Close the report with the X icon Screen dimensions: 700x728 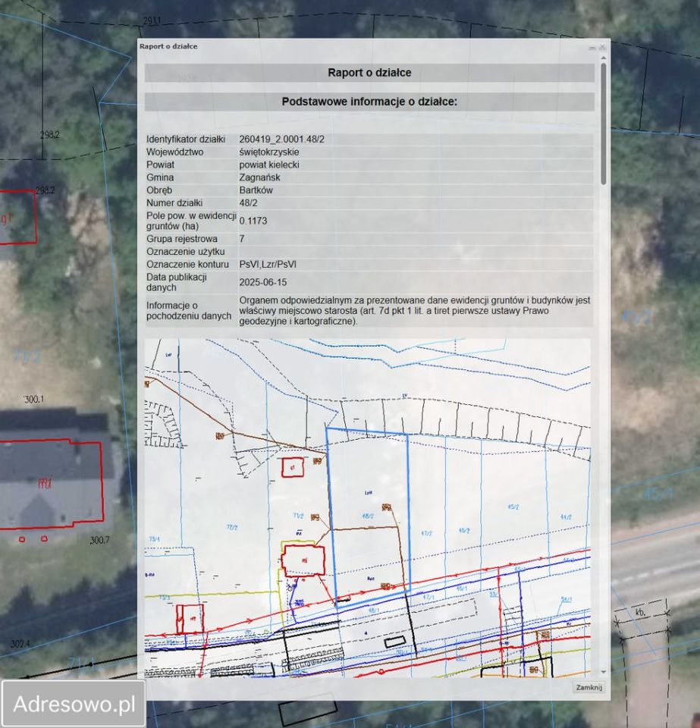coord(603,47)
